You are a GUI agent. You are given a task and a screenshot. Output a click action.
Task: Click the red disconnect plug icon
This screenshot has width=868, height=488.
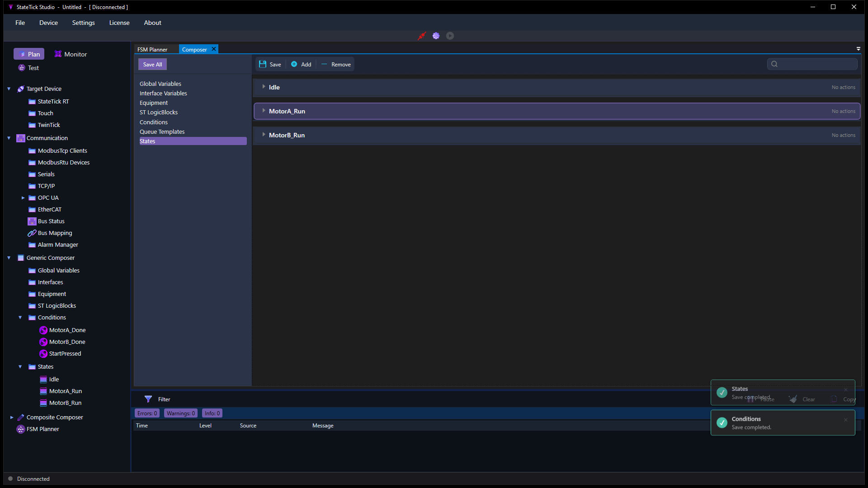422,36
